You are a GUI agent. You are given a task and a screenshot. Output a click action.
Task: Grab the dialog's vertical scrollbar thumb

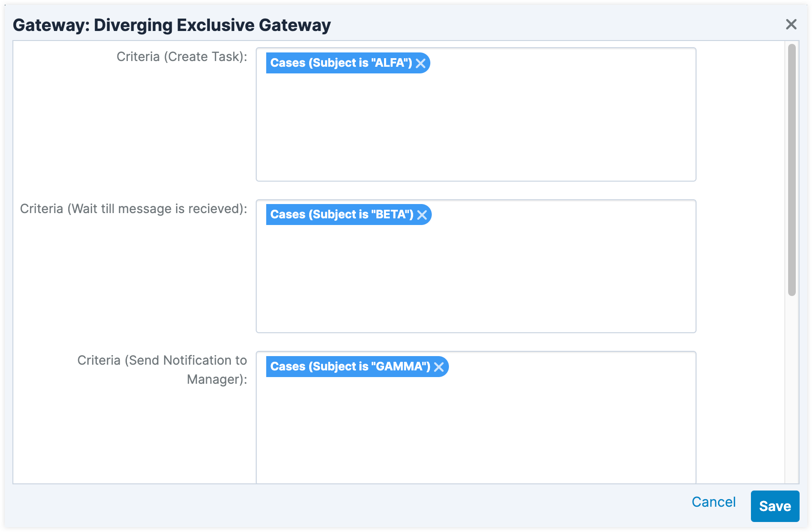791,169
